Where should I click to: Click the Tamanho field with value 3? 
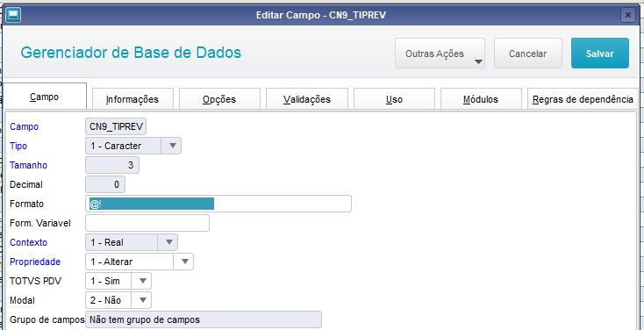112,165
